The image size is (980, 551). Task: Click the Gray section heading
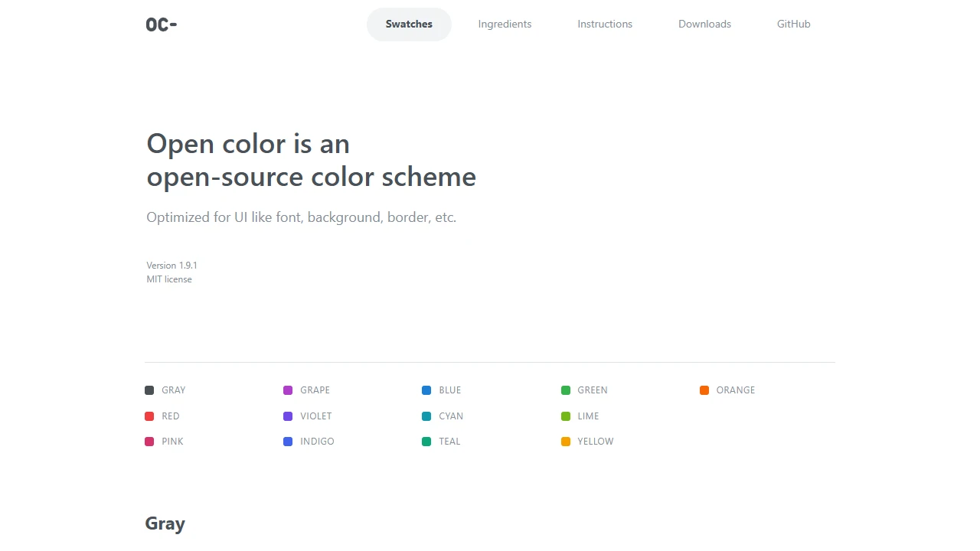(165, 523)
